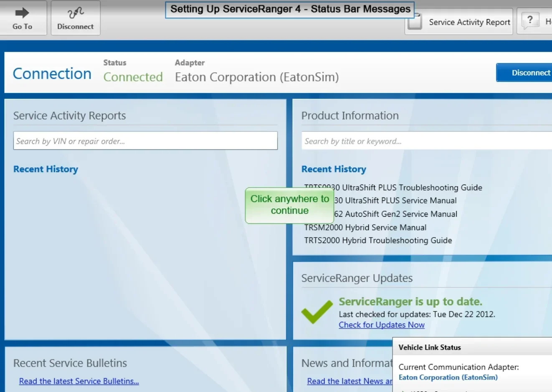Click the Eaton Corporation (EatonSim) adapter name in Connection bar
The image size is (552, 392).
[x=257, y=77]
